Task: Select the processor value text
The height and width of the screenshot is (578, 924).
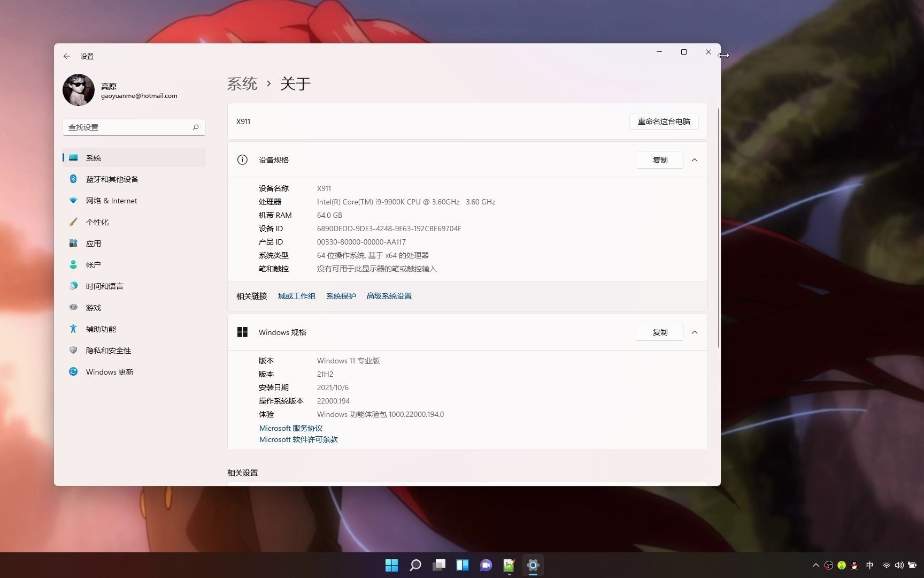Action: click(406, 202)
